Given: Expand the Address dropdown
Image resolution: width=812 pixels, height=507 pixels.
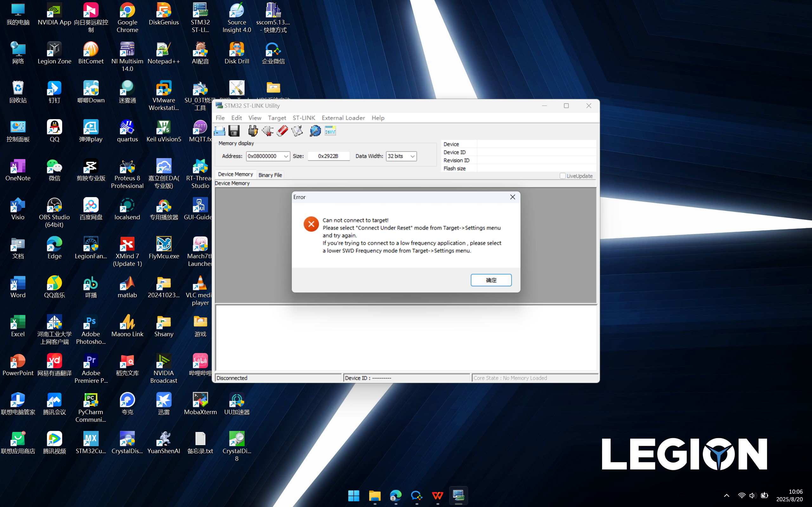Looking at the screenshot, I should [x=285, y=156].
